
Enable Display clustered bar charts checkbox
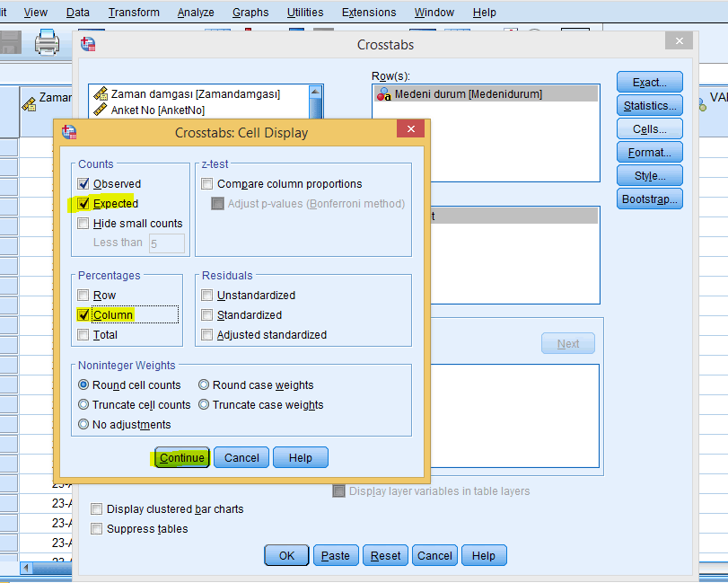pyautogui.click(x=97, y=509)
